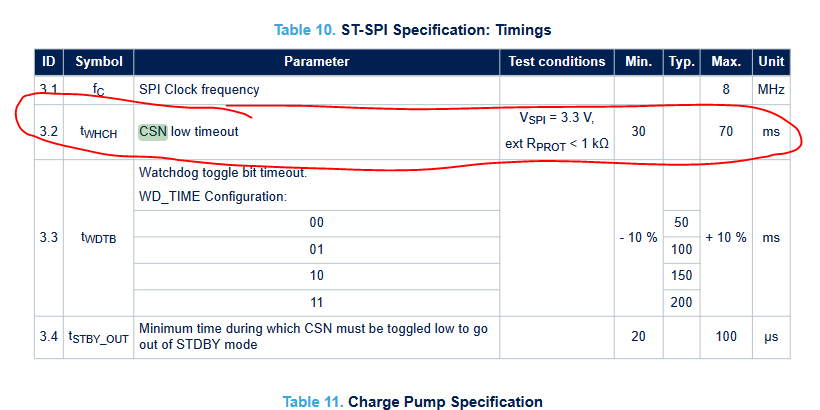Click the SPI Clock frequency parameter text

click(199, 89)
